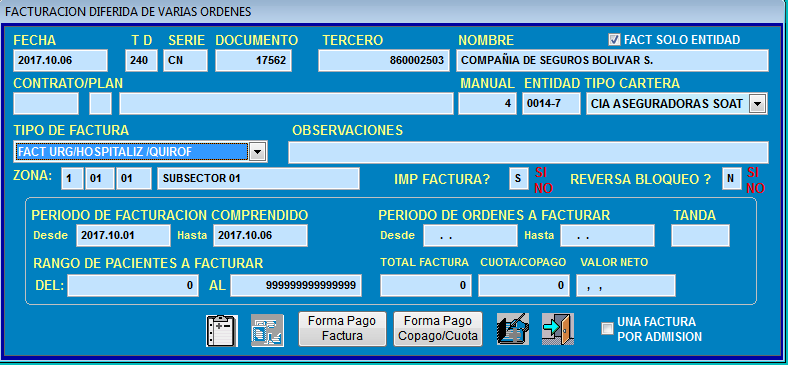Click the window title FACTURACION DIFERIDA DE VARIAS ORDENES

[x=128, y=12]
